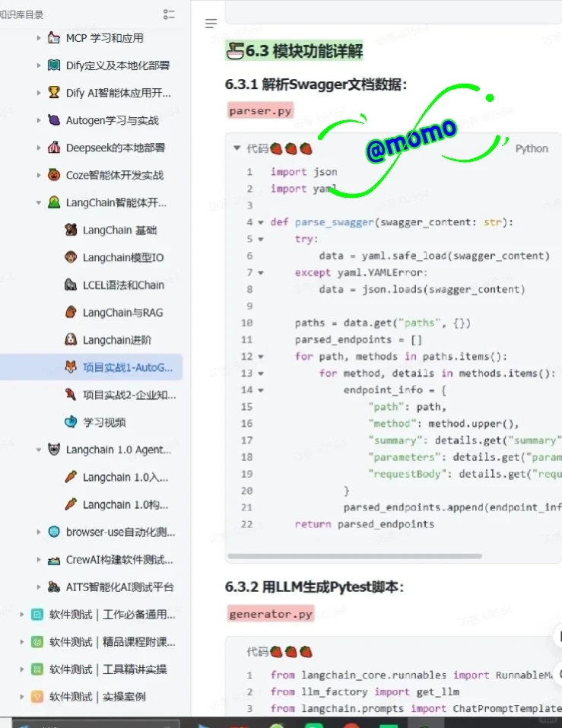562x728 pixels.
Task: Click the 学习视频 icon
Action: [x=71, y=421]
